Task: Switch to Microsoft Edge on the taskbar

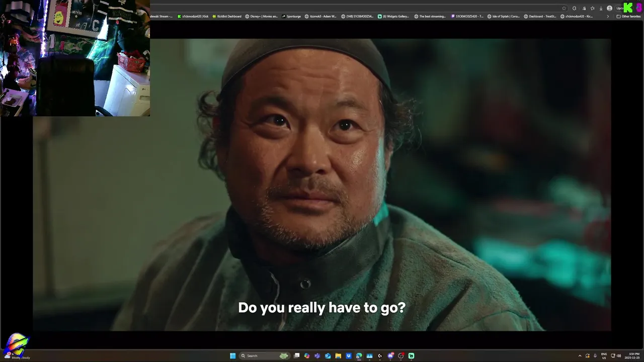Action: 359,356
